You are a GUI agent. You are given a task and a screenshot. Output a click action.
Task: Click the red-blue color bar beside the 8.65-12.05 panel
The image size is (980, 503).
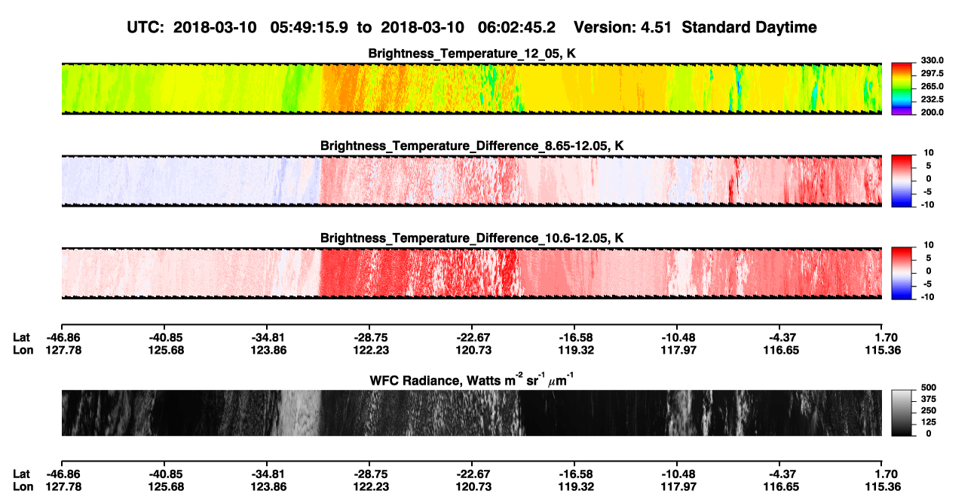tap(902, 181)
